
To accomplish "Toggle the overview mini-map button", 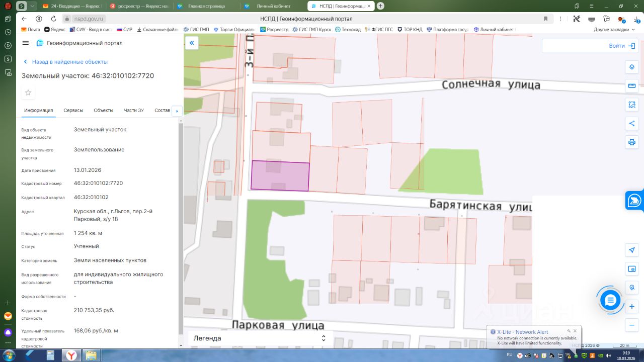I will pos(632,269).
